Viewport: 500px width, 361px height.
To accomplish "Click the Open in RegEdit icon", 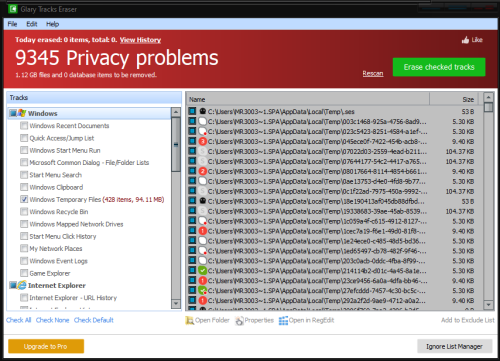I will (x=283, y=320).
